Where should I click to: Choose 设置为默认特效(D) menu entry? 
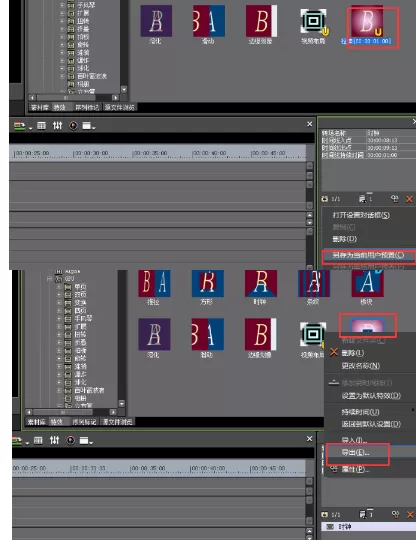pos(371,396)
